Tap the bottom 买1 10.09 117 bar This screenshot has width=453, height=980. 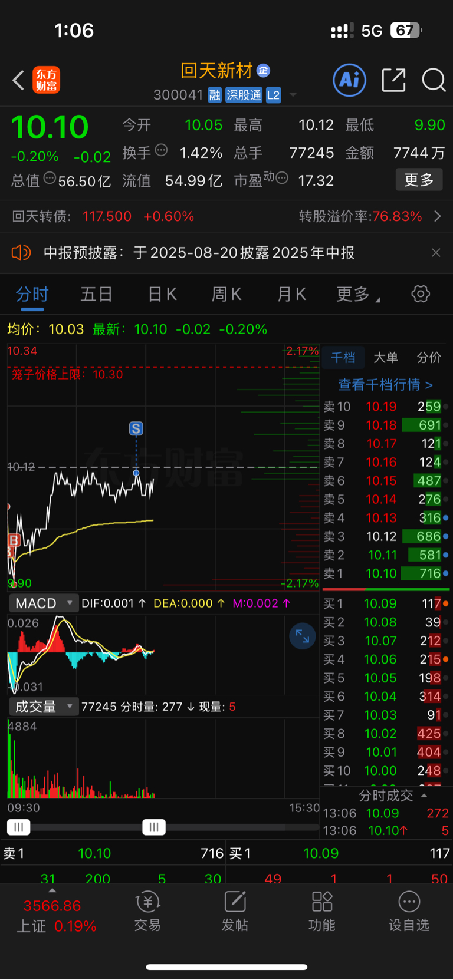point(340,853)
